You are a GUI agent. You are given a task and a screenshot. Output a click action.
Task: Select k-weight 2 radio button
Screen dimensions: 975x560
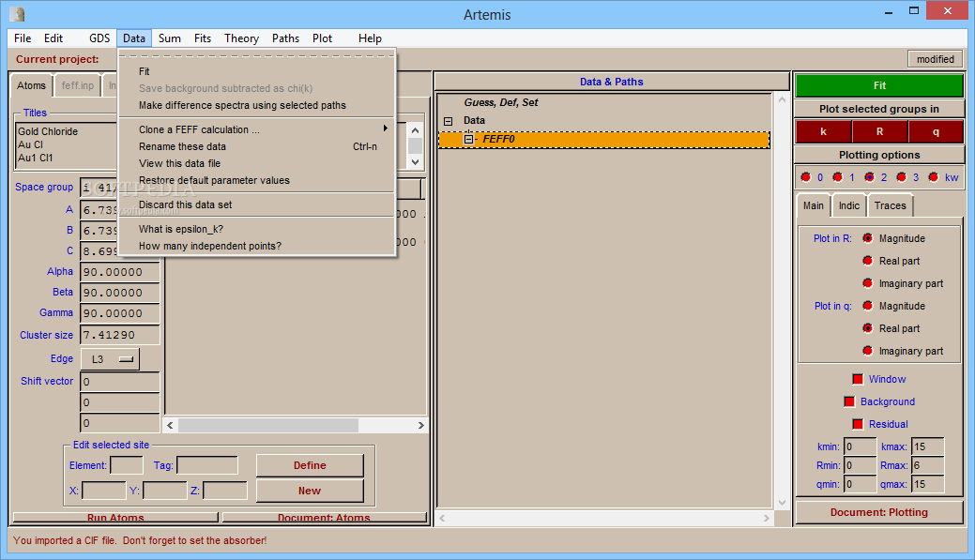point(869,177)
